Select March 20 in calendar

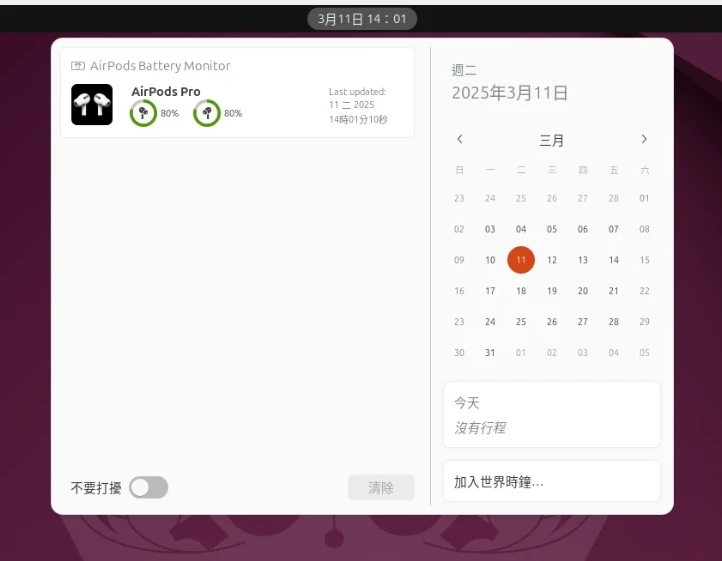tap(582, 291)
